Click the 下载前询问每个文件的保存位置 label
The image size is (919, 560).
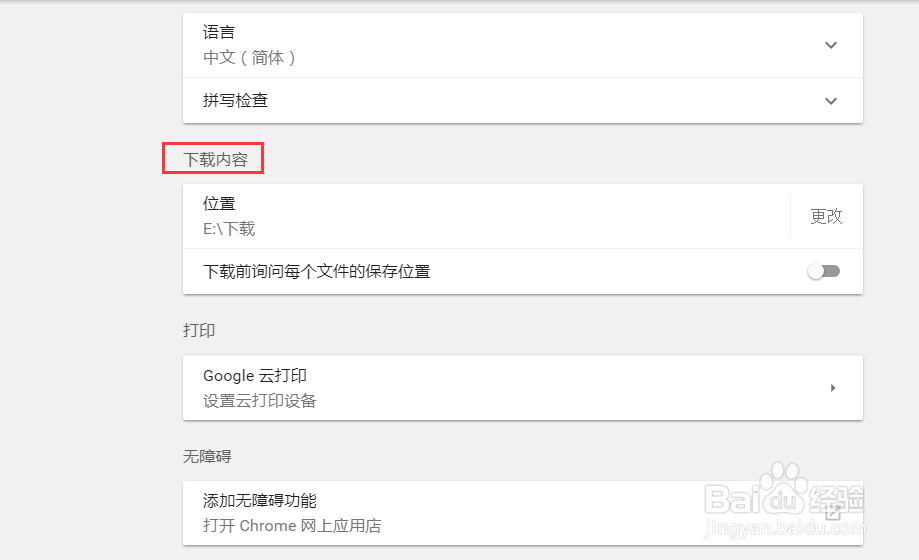tap(316, 272)
